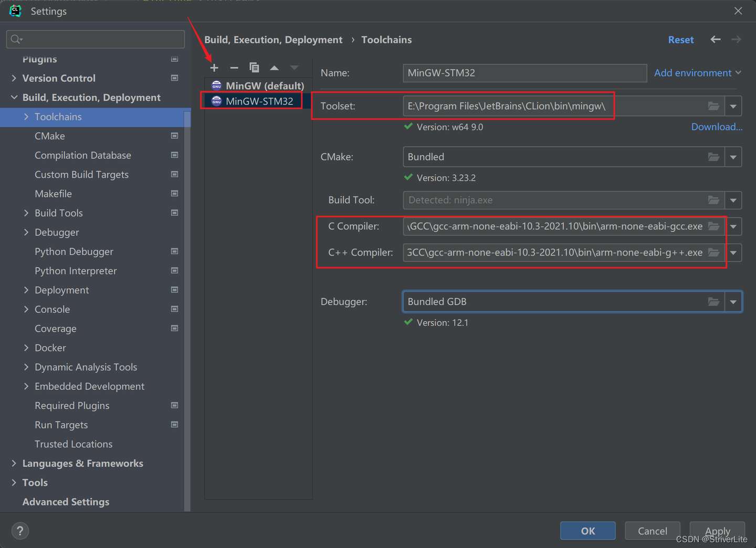The image size is (756, 548).
Task: Click project-level icon next to Version Control
Action: [174, 78]
